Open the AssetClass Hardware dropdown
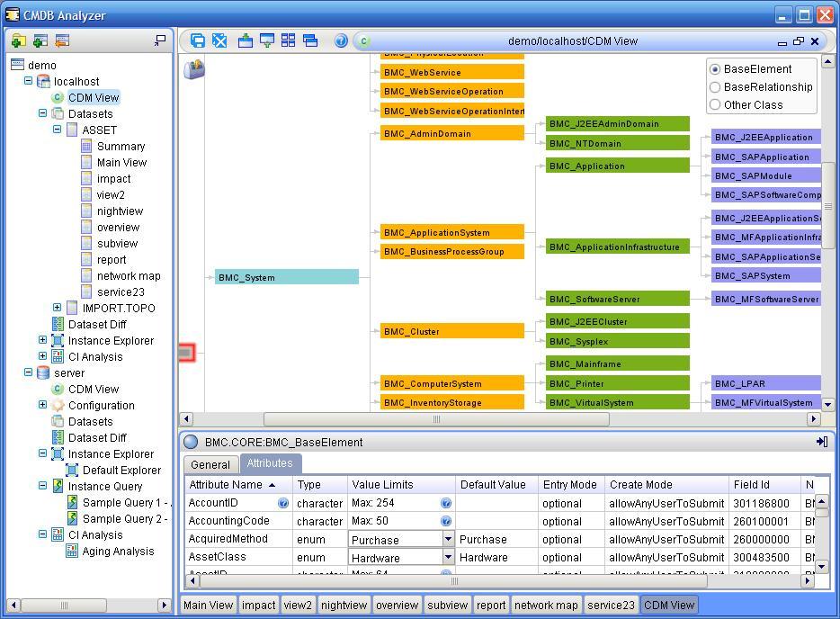The height and width of the screenshot is (619, 840). pos(449,557)
